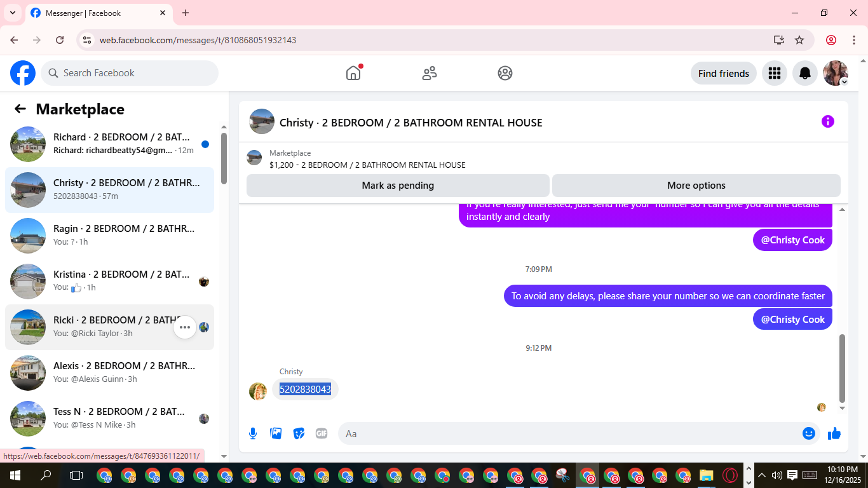The image size is (868, 488).
Task: Click the Mark as pending button
Action: coord(398,186)
